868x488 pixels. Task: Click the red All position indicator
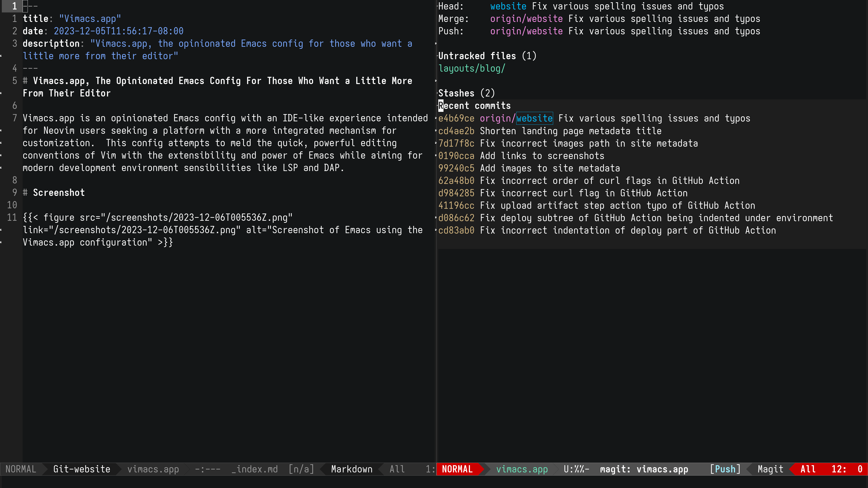coord(808,469)
